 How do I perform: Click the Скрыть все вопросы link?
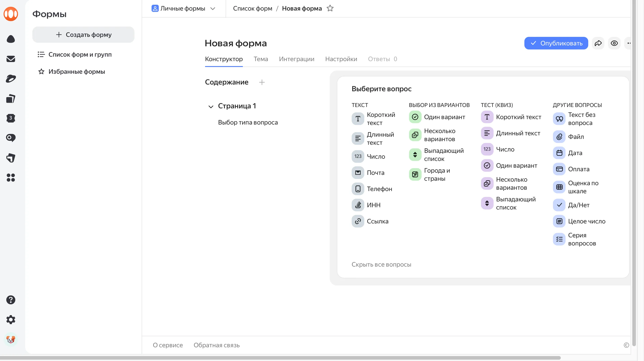[x=381, y=264]
